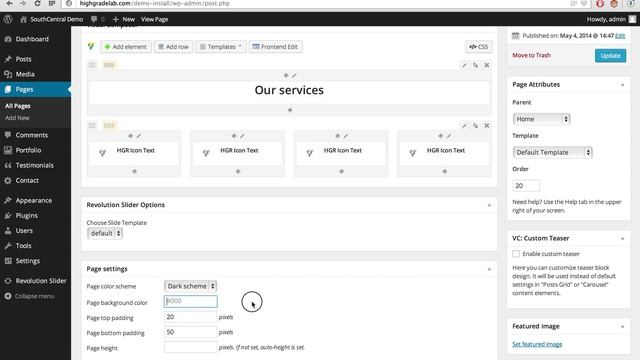This screenshot has height=360, width=640.
Task: Clone the Our services row
Action: click(476, 65)
